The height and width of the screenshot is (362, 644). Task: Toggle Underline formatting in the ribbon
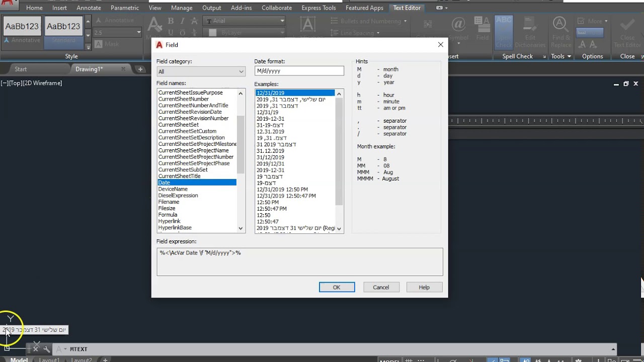(x=171, y=33)
